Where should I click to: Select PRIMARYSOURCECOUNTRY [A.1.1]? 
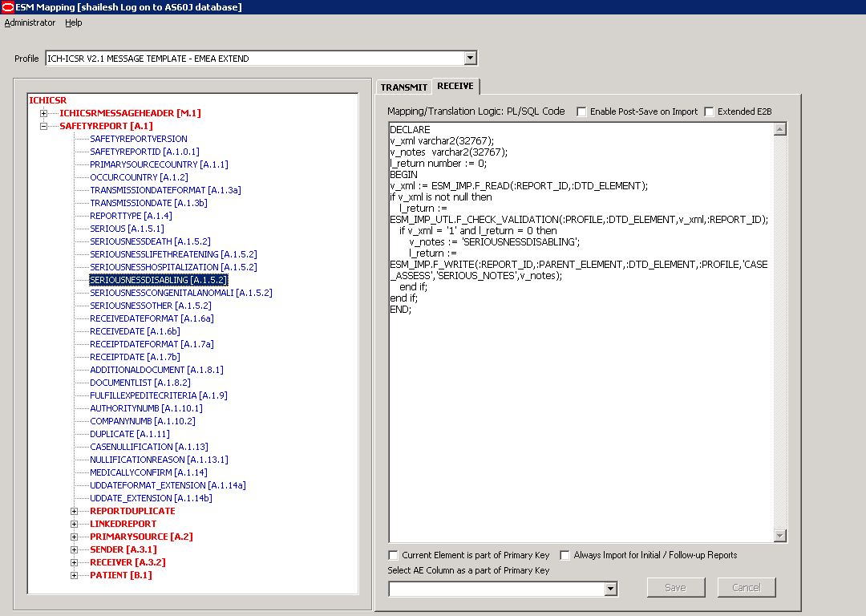[x=159, y=164]
